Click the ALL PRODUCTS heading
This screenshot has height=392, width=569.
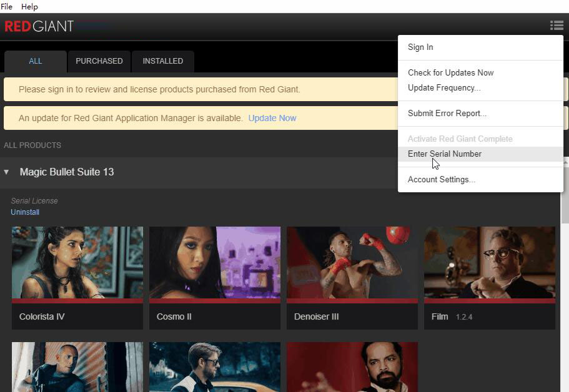coord(32,145)
